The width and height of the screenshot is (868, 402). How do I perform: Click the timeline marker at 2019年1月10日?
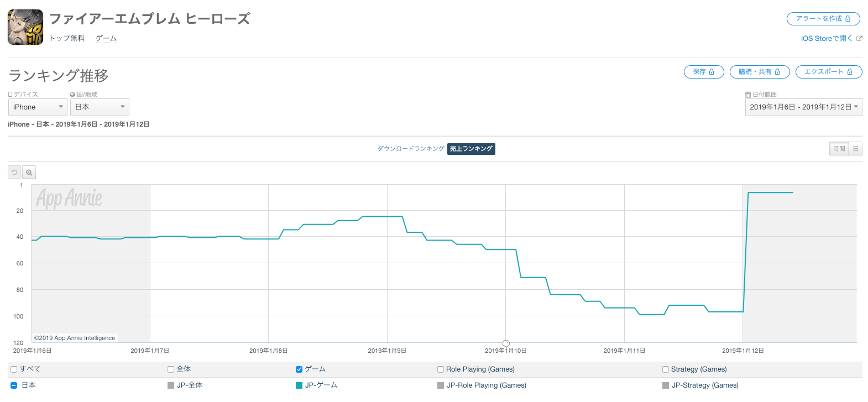tap(506, 343)
